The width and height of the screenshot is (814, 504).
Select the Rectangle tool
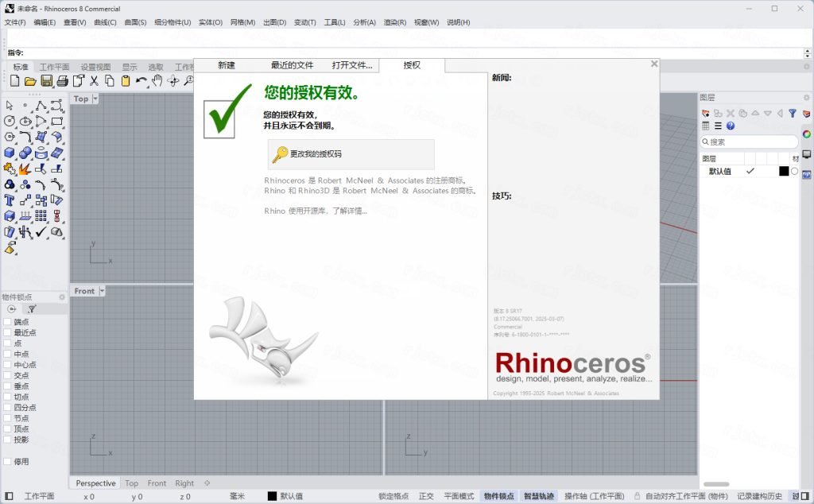(x=57, y=121)
